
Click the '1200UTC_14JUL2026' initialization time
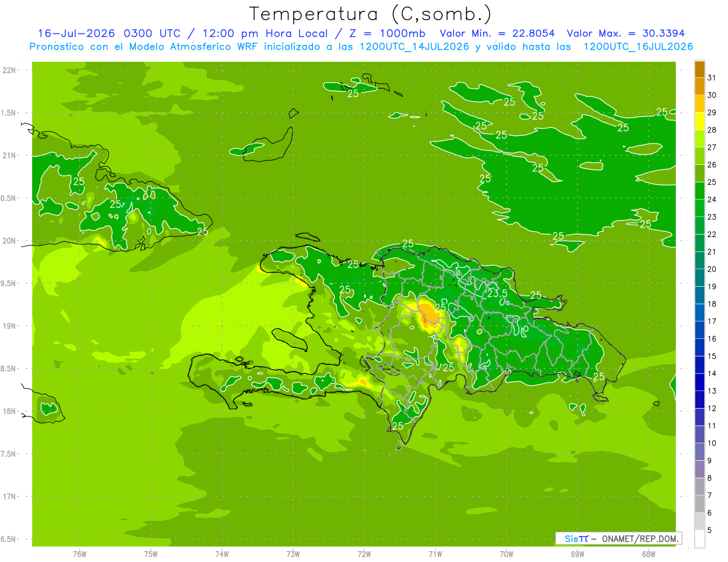415,47
